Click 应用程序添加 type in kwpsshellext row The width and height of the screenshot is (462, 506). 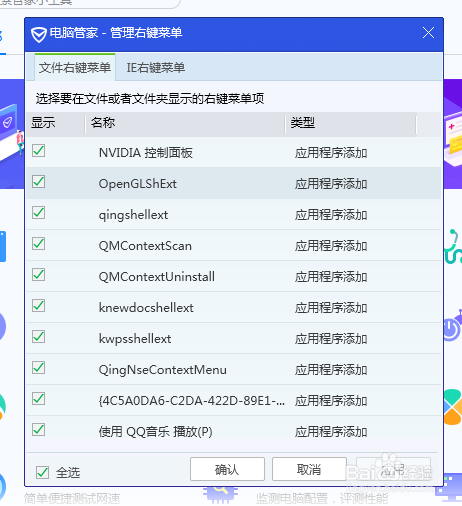pos(331,339)
